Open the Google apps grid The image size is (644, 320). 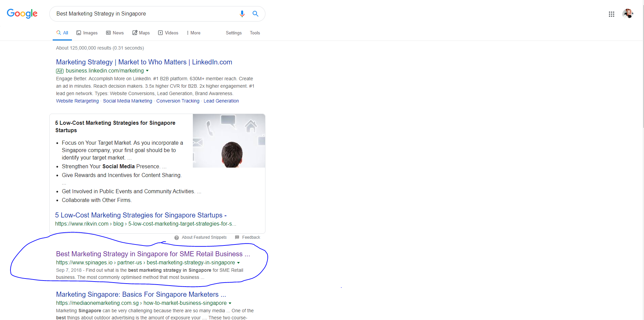point(612,14)
